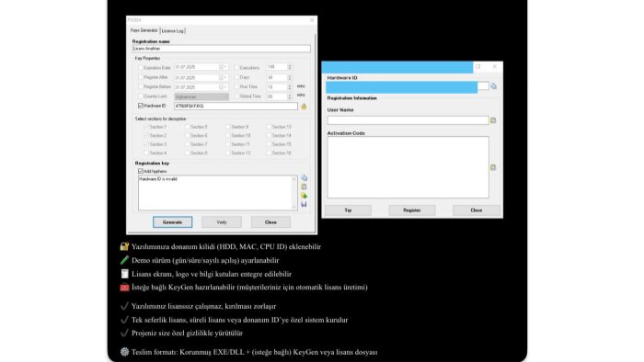Click the Global Time value spinner arrows
This screenshot has width=644, height=362.
290,96
